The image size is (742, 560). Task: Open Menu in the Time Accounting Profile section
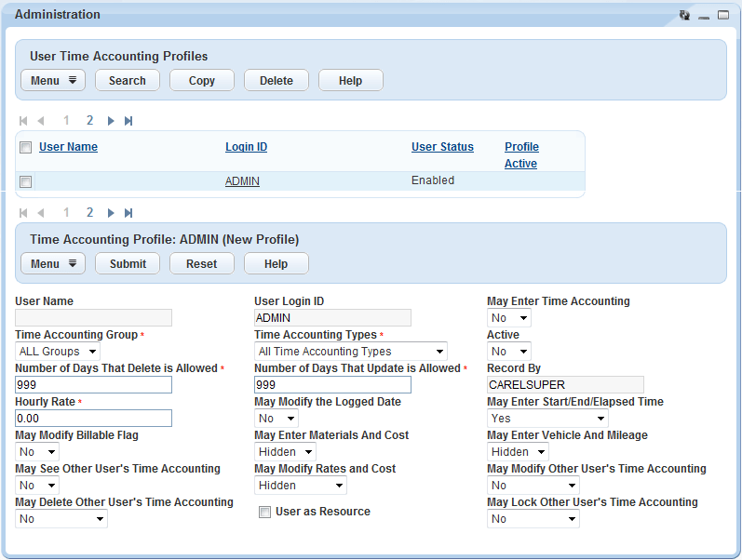53,264
